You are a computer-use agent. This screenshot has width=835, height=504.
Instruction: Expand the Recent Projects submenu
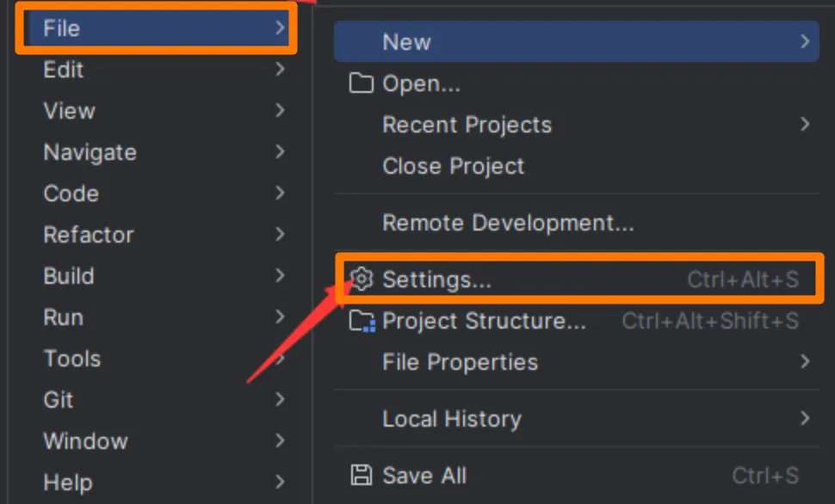pos(467,125)
